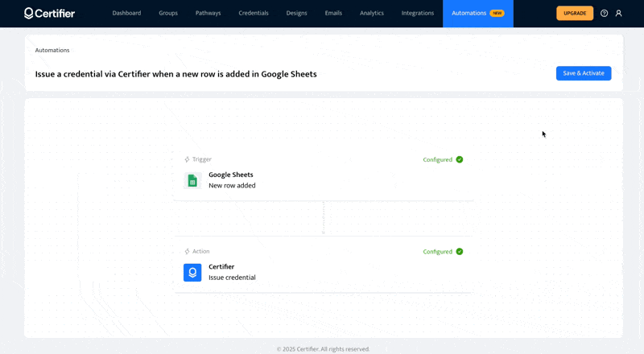Click the orange UPGRADE button
This screenshot has width=644, height=354.
[575, 13]
